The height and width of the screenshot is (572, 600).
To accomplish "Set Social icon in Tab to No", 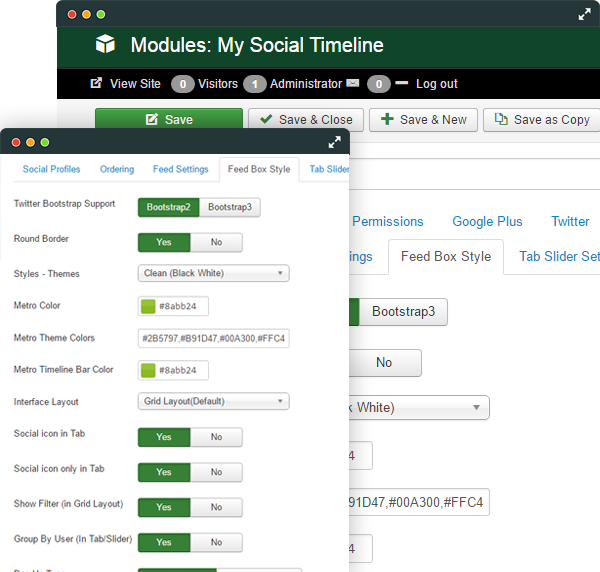I will click(x=216, y=437).
